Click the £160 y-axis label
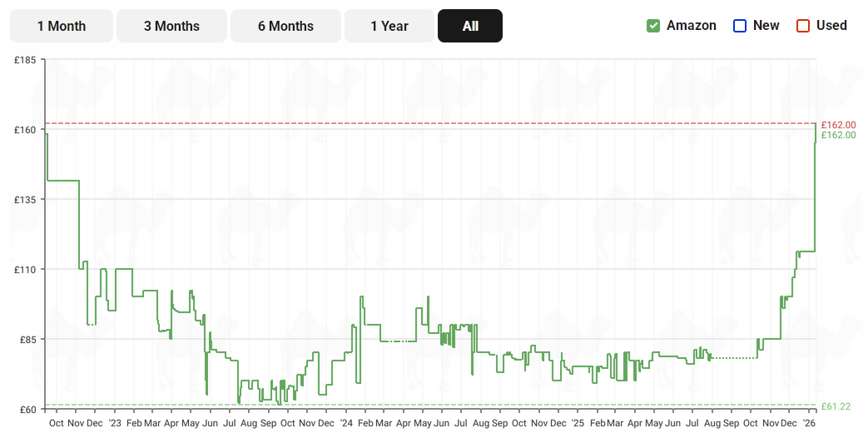Image resolution: width=868 pixels, height=438 pixels. tap(26, 130)
